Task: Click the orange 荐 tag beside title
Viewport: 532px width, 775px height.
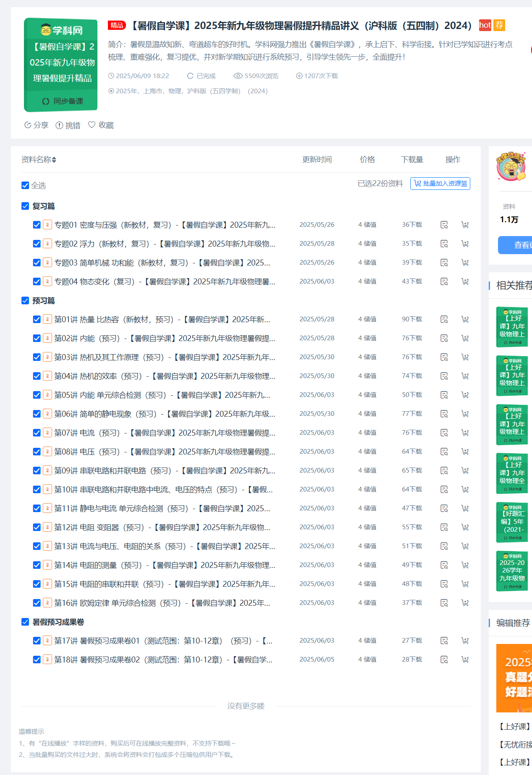Action: click(x=499, y=25)
